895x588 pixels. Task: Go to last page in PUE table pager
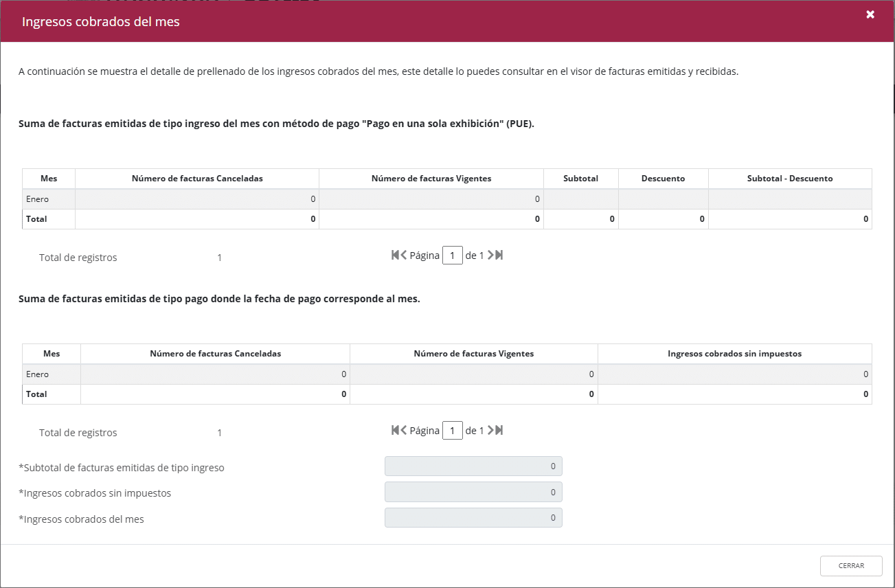click(x=499, y=255)
